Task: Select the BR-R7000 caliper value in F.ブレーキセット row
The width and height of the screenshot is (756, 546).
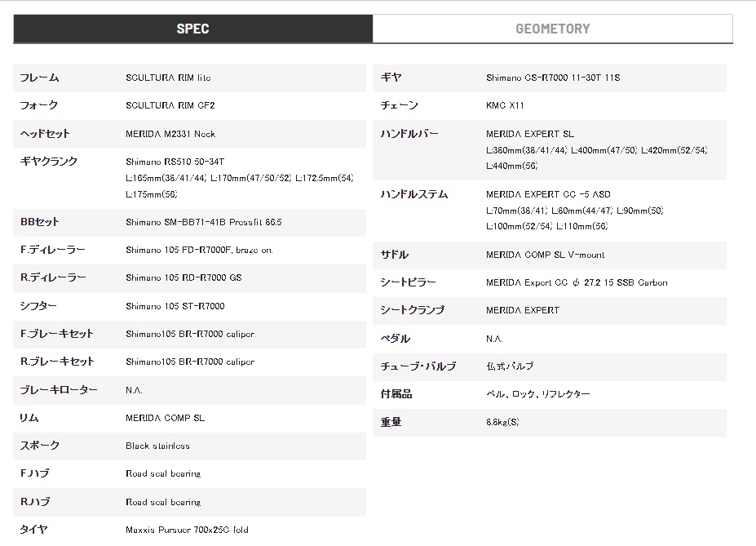Action: click(x=190, y=334)
